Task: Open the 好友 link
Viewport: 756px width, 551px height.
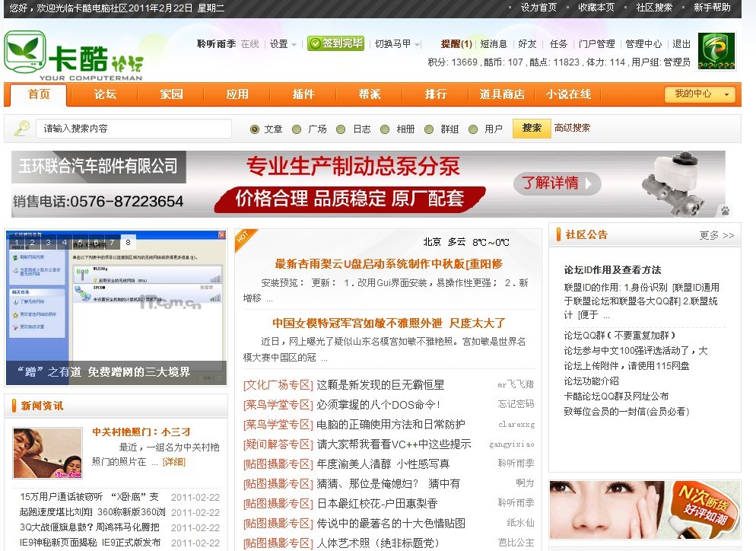Action: click(x=528, y=44)
